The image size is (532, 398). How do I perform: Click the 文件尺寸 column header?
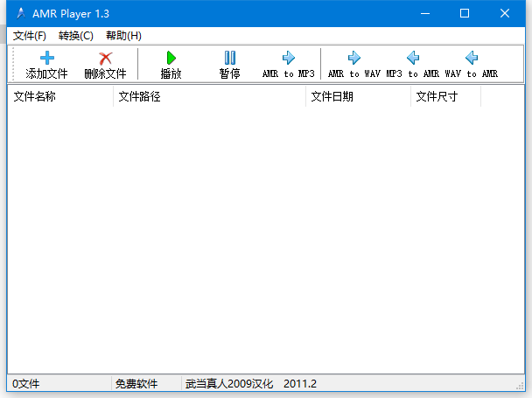[x=444, y=97]
